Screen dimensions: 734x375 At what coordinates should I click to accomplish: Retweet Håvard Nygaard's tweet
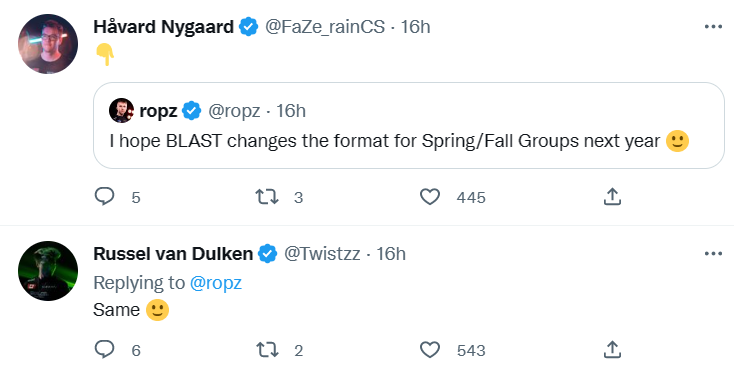(x=267, y=197)
